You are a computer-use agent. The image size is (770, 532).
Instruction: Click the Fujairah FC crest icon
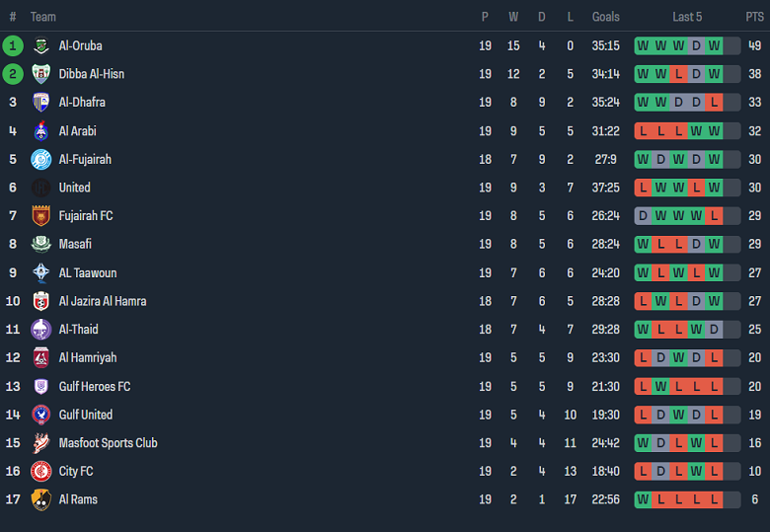(x=40, y=216)
